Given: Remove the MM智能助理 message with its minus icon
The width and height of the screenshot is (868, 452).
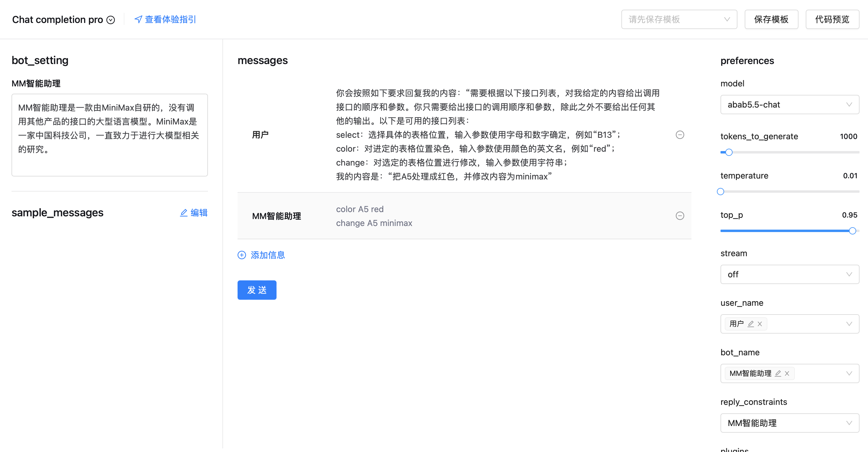Looking at the screenshot, I should (680, 215).
